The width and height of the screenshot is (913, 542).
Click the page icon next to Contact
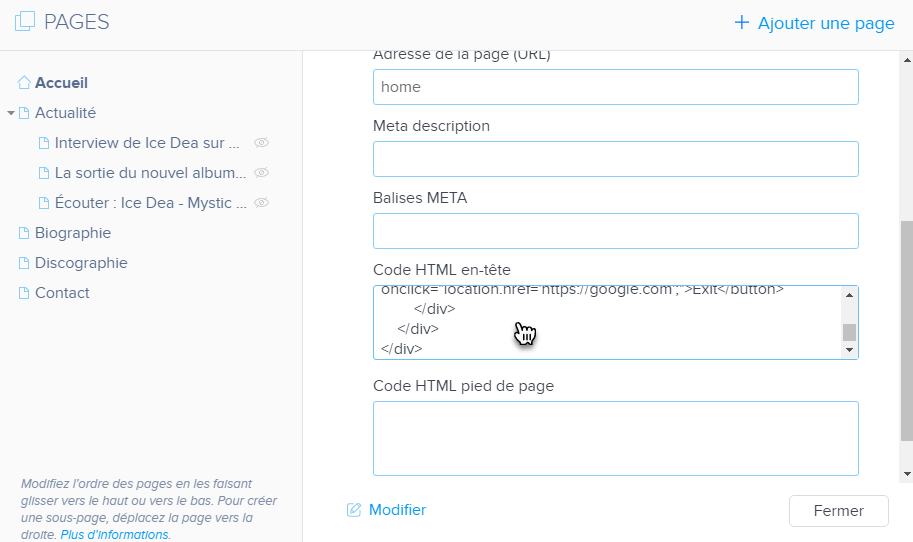click(x=24, y=293)
